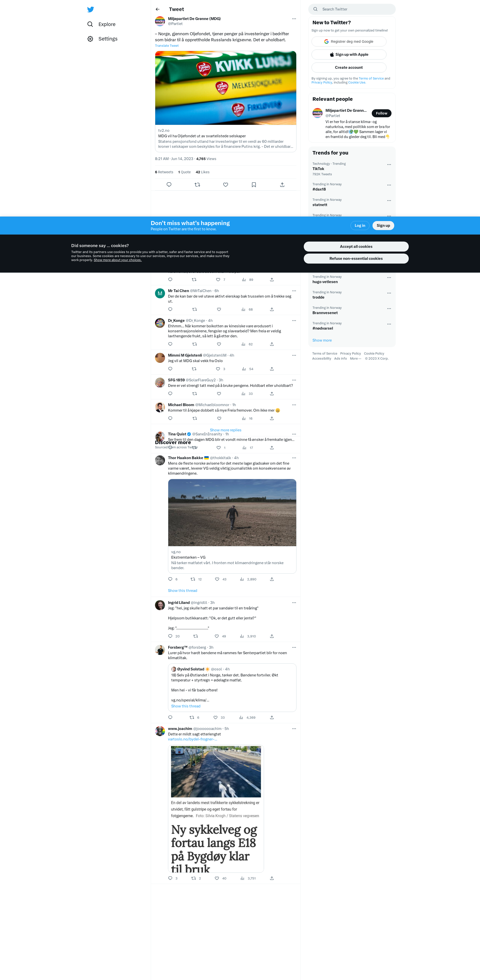
Task: Click Show more replies
Action: (225, 430)
